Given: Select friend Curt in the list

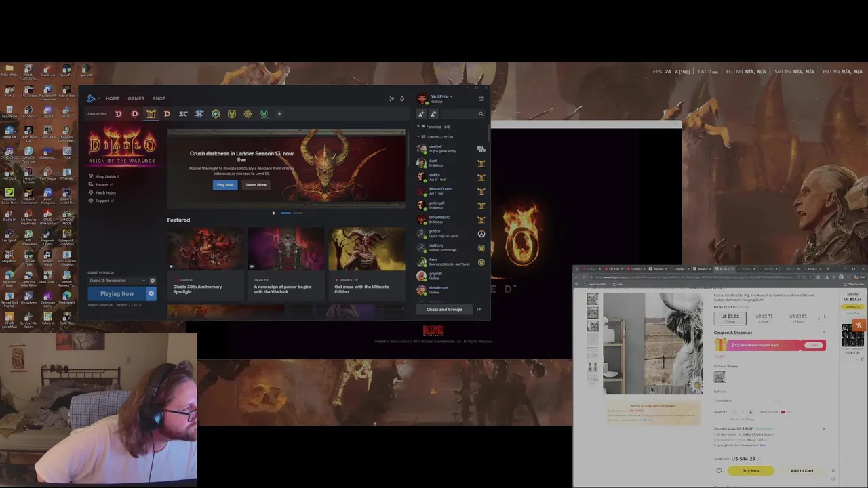Looking at the screenshot, I should 451,163.
